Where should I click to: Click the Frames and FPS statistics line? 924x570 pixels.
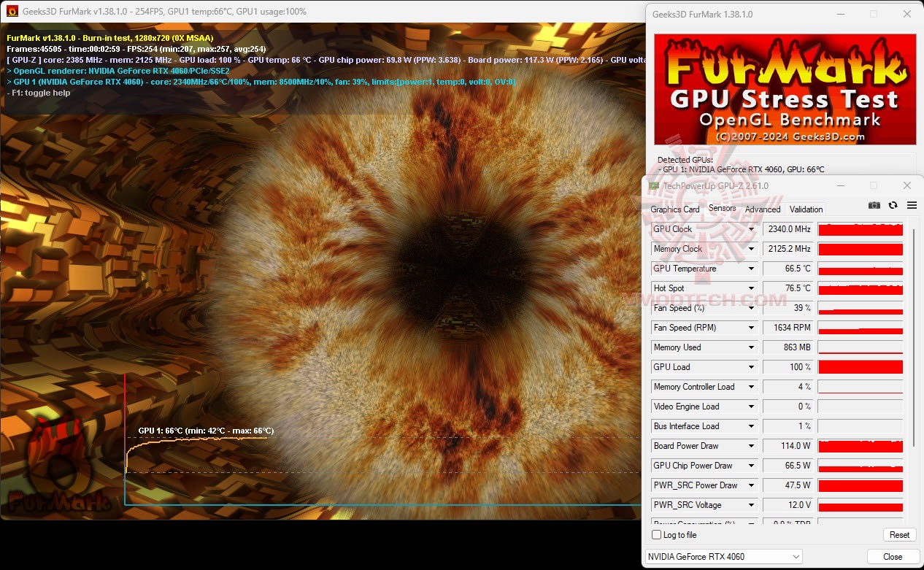(x=136, y=49)
